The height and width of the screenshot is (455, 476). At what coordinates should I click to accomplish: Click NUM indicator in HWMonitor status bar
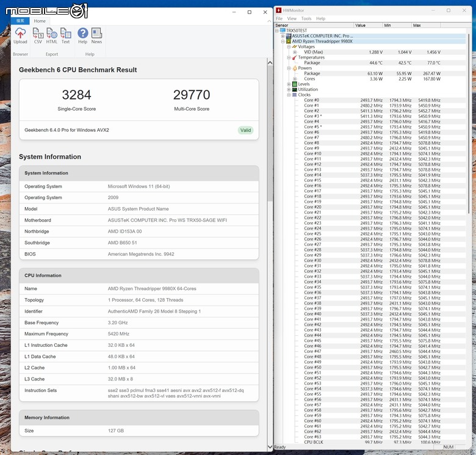(x=448, y=447)
